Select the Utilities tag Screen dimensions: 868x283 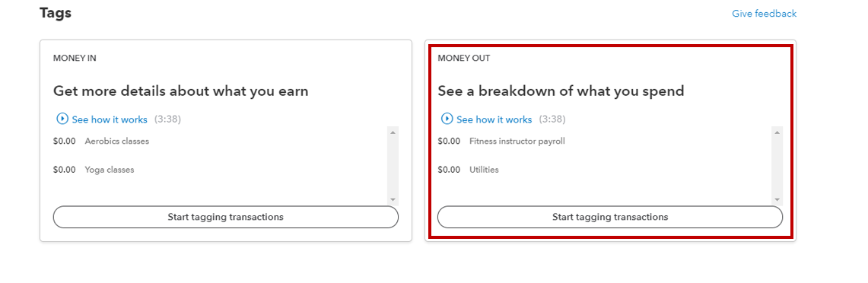[x=484, y=170]
